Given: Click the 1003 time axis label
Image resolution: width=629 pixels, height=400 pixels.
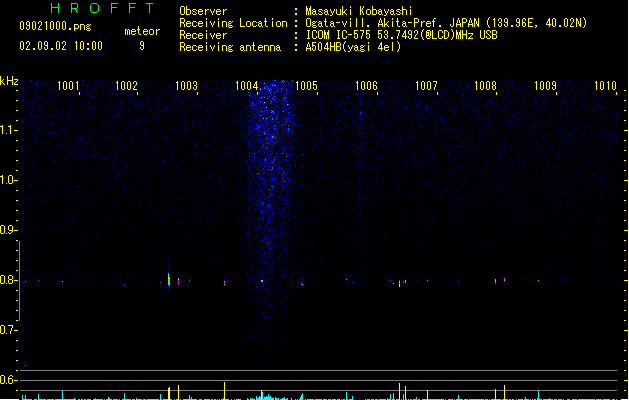Looking at the screenshot, I should click(x=187, y=86).
